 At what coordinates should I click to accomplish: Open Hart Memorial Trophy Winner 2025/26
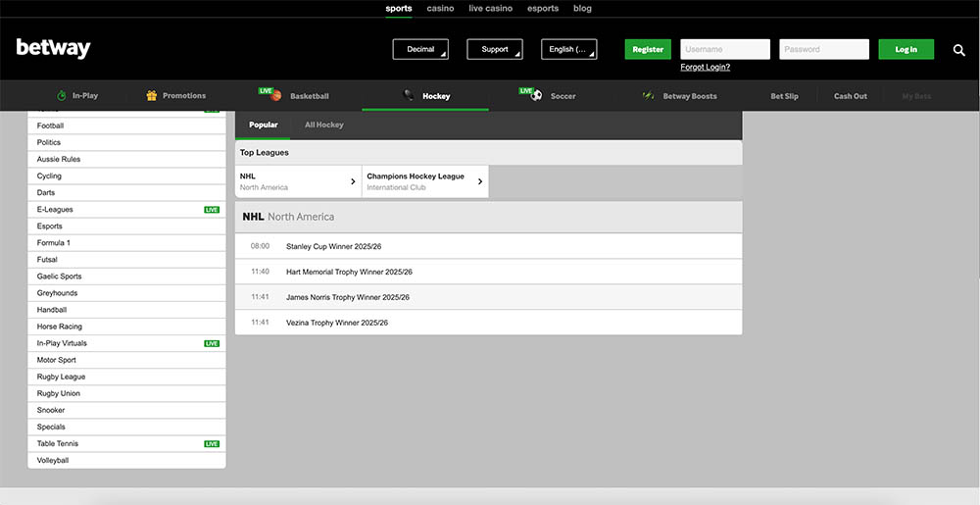click(488, 272)
